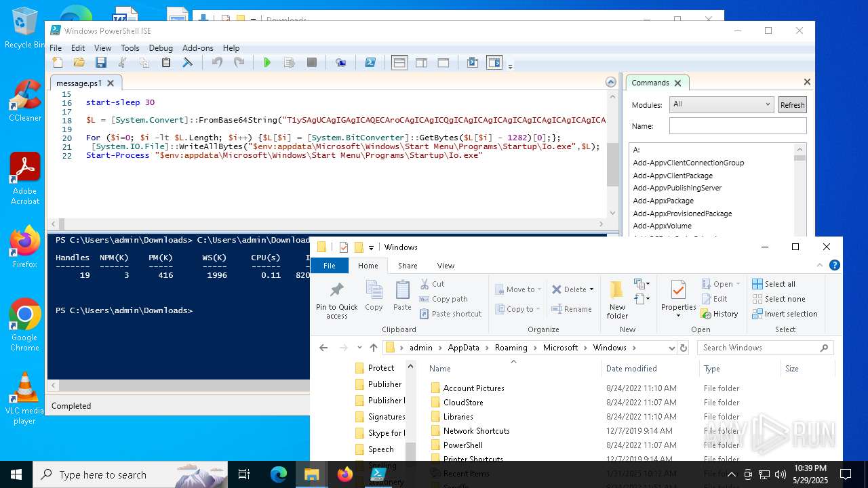Click Pin to Quick access in Explorer ribbon
This screenshot has width=868, height=488.
click(337, 300)
